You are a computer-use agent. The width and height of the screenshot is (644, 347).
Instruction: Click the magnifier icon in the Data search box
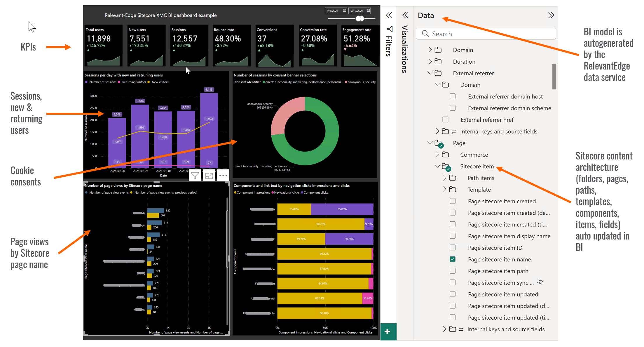point(425,34)
